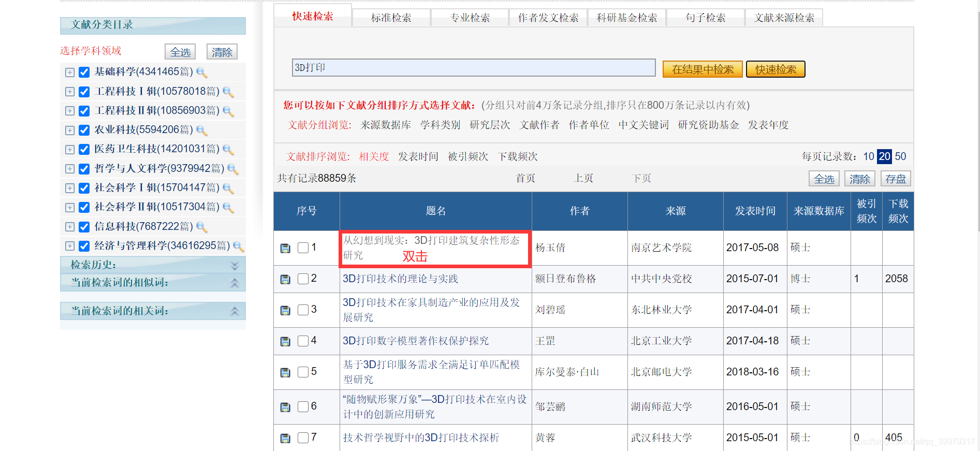Click magnifier icon beside 社会科学Ⅱ辑

point(228,208)
